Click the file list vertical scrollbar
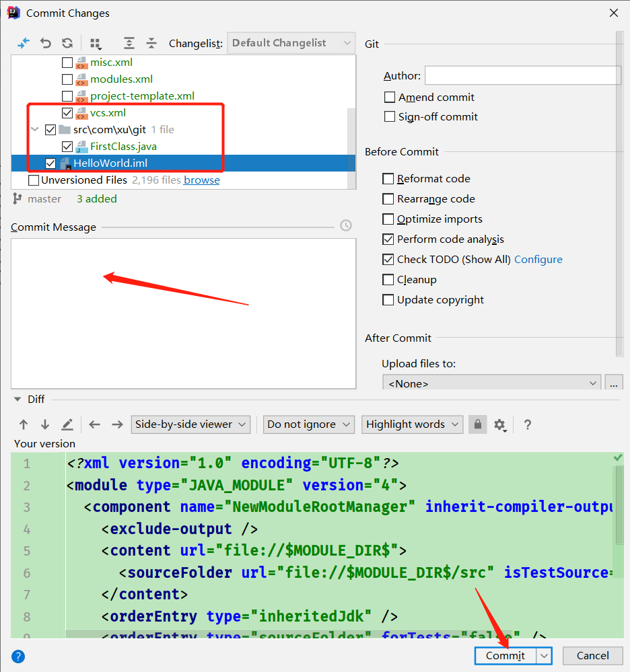Viewport: 630px width, 672px height. click(351, 148)
